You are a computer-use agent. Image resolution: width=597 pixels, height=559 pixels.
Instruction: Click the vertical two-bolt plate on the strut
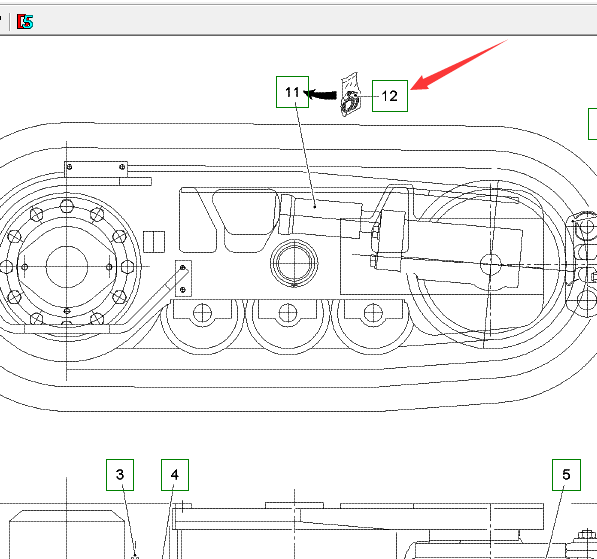(x=183, y=279)
